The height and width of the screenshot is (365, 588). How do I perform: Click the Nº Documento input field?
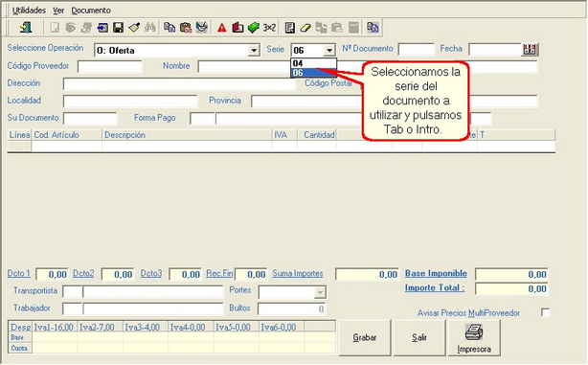click(416, 49)
